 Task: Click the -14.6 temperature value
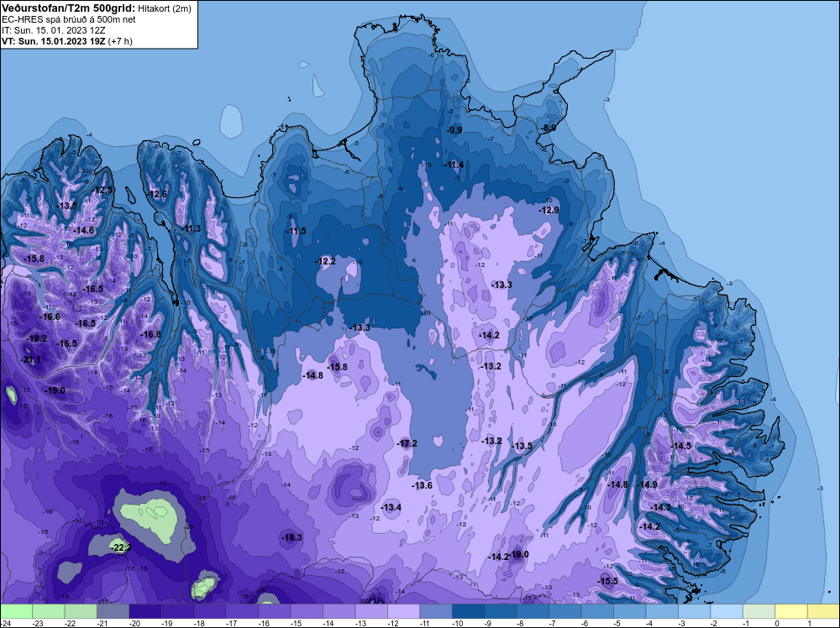pyautogui.click(x=83, y=230)
